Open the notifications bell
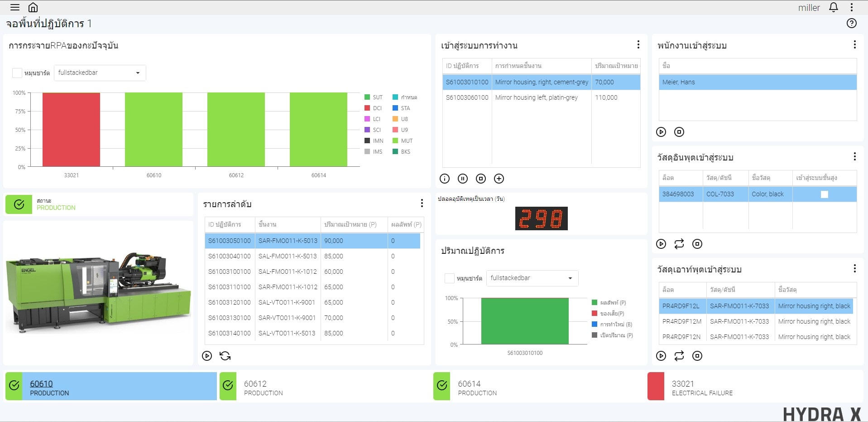This screenshot has height=422, width=868. (x=833, y=7)
